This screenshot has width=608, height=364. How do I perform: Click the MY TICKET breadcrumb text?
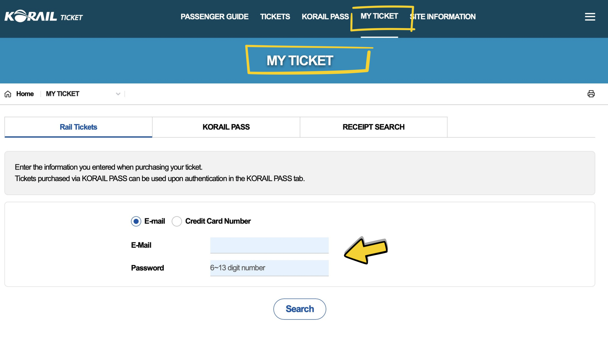(62, 94)
